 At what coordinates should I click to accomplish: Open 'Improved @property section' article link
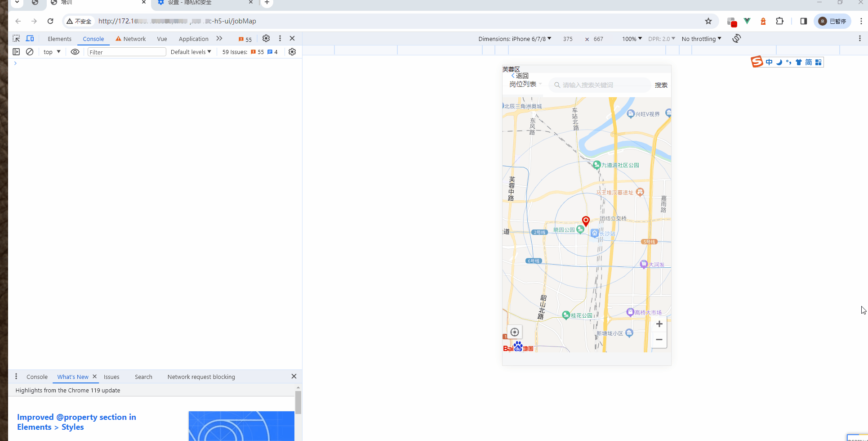pyautogui.click(x=76, y=422)
